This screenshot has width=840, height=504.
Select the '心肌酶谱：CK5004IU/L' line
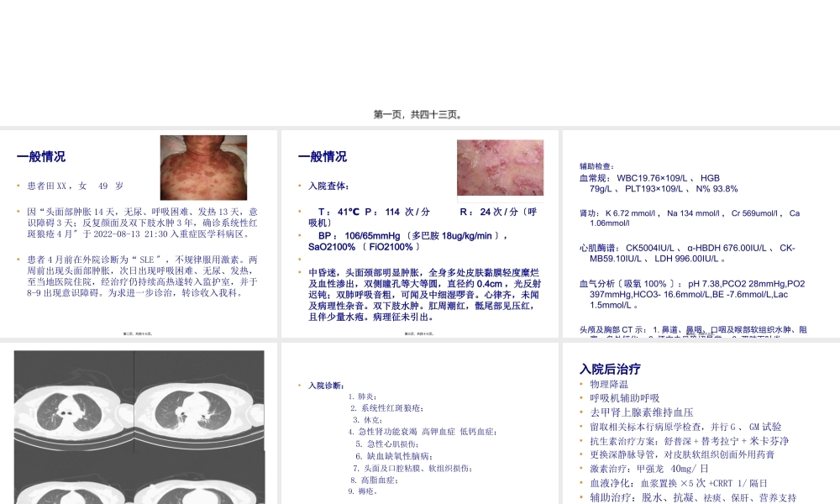687,254
